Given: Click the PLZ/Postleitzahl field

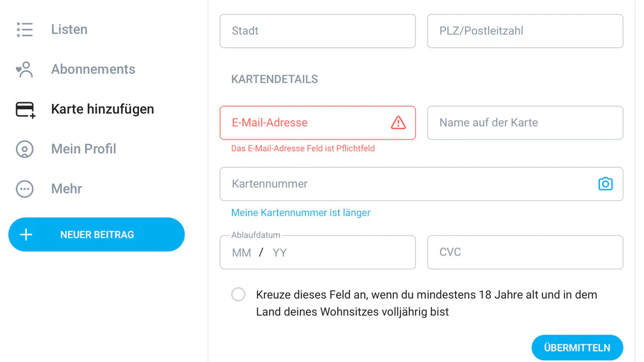Looking at the screenshot, I should point(525,31).
